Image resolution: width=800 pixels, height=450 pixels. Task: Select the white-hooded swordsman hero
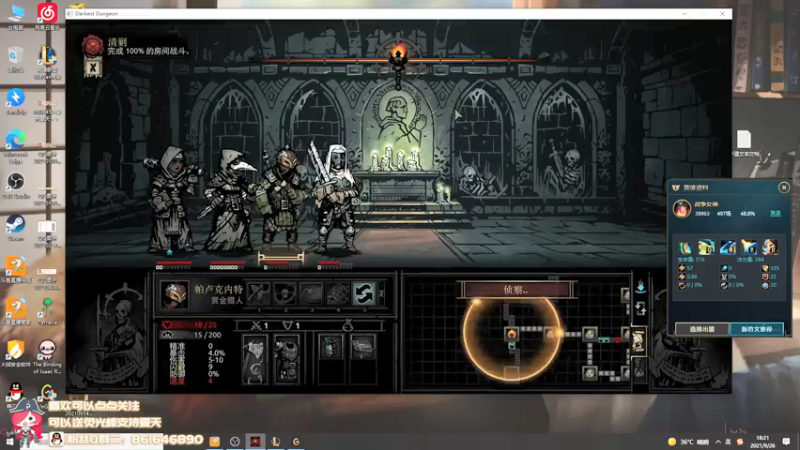334,198
